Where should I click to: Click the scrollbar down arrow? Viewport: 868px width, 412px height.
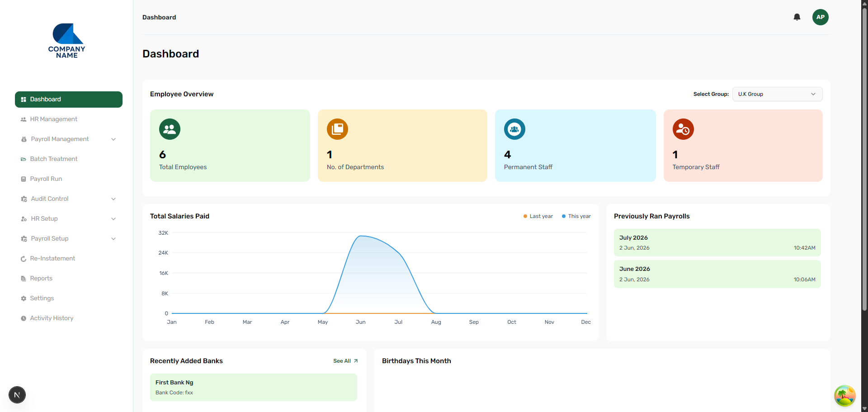864,409
